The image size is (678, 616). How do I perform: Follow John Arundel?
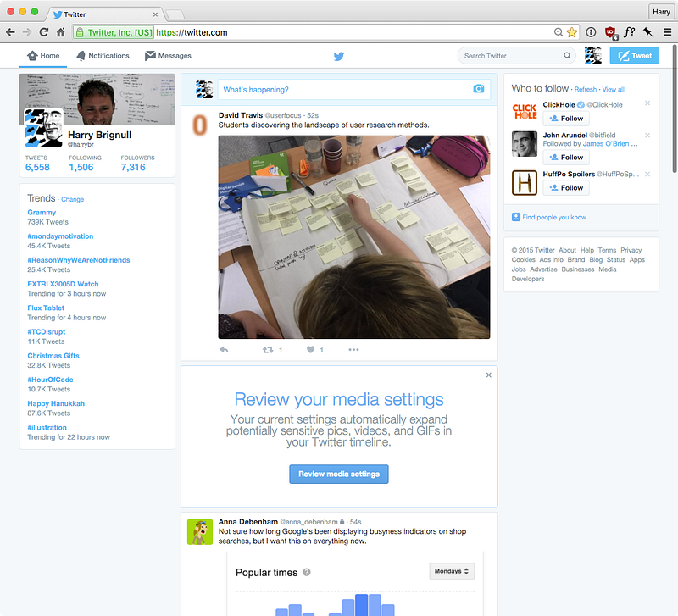click(x=566, y=158)
